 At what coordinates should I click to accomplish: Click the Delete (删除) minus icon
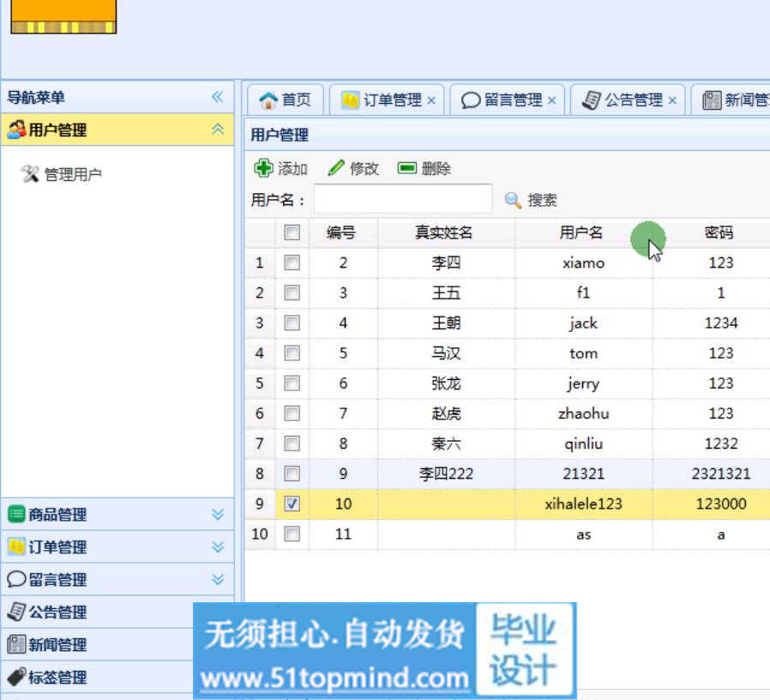[x=407, y=168]
